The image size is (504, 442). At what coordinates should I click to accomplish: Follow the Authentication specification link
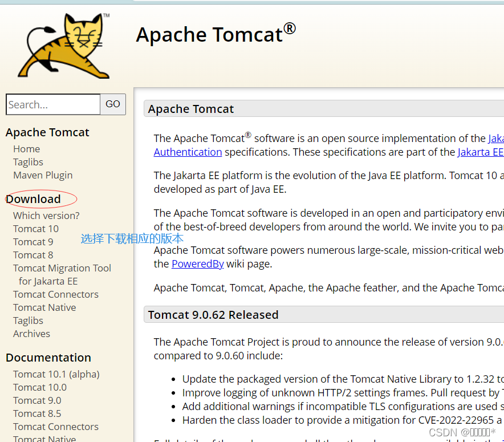[188, 152]
